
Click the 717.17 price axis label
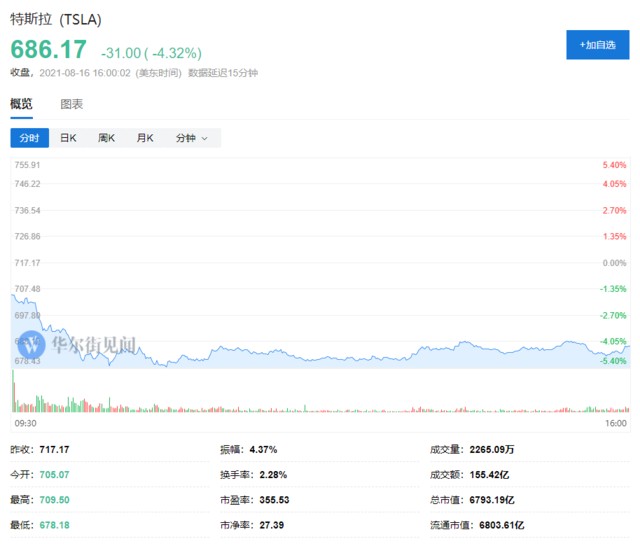coord(27,262)
